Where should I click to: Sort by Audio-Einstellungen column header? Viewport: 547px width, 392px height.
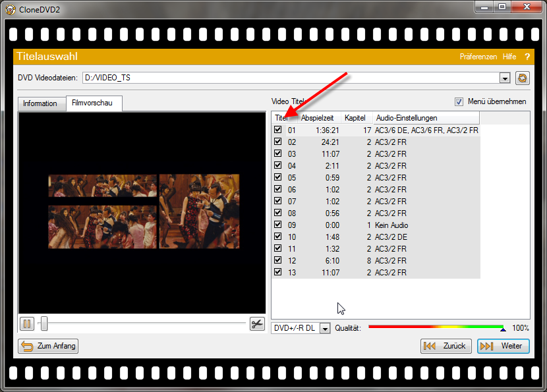coord(426,118)
